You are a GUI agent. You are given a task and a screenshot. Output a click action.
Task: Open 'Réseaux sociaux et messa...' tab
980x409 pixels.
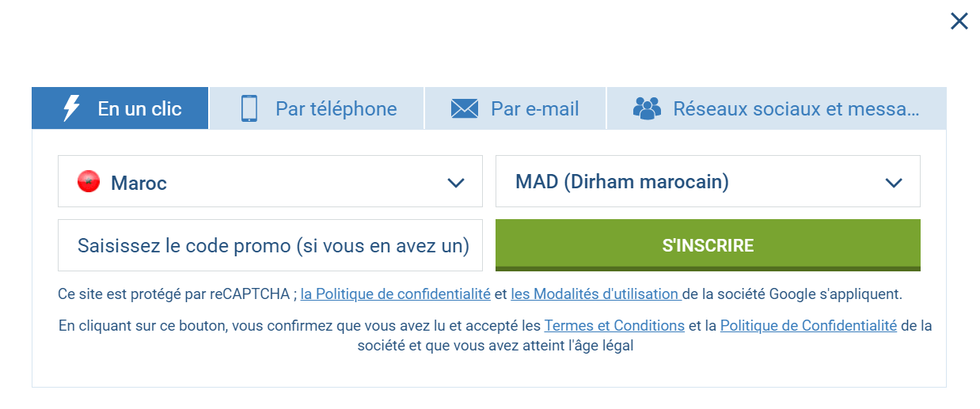[796, 108]
